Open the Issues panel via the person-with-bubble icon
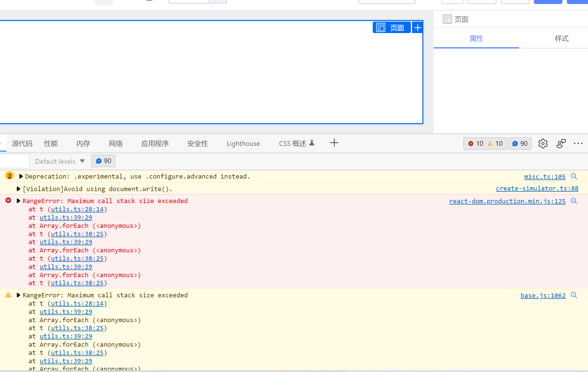The width and height of the screenshot is (588, 372). [x=561, y=144]
